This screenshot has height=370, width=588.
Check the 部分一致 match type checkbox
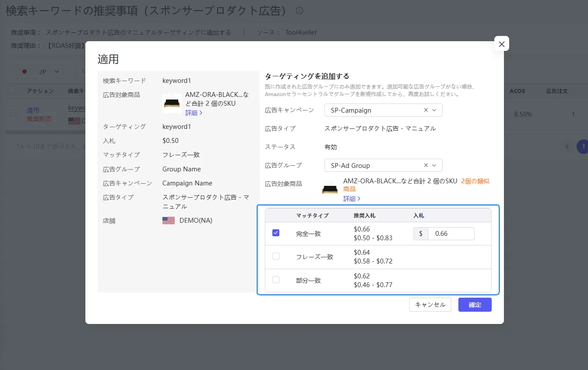click(x=276, y=280)
